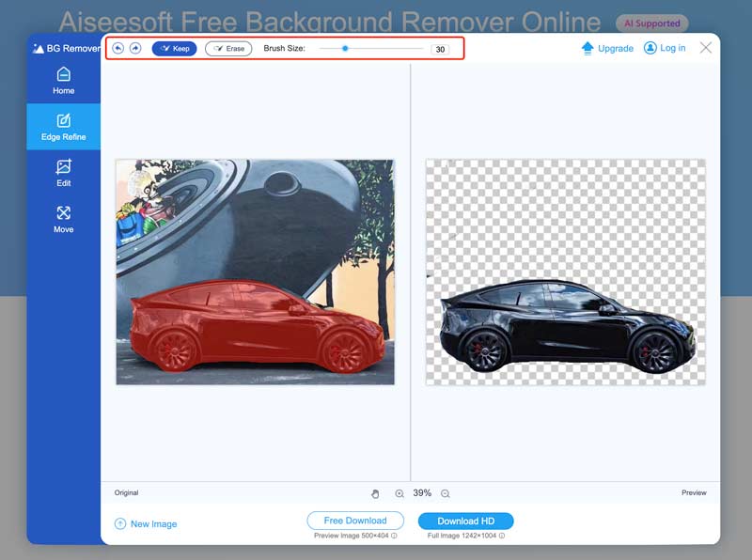Click the 39% zoom level text
This screenshot has height=560, width=752.
(x=422, y=493)
